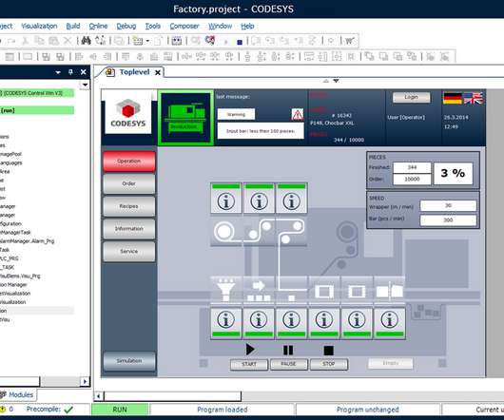Click the red warning triangle icon
Viewport: 504px width, 420px height.
click(x=298, y=114)
